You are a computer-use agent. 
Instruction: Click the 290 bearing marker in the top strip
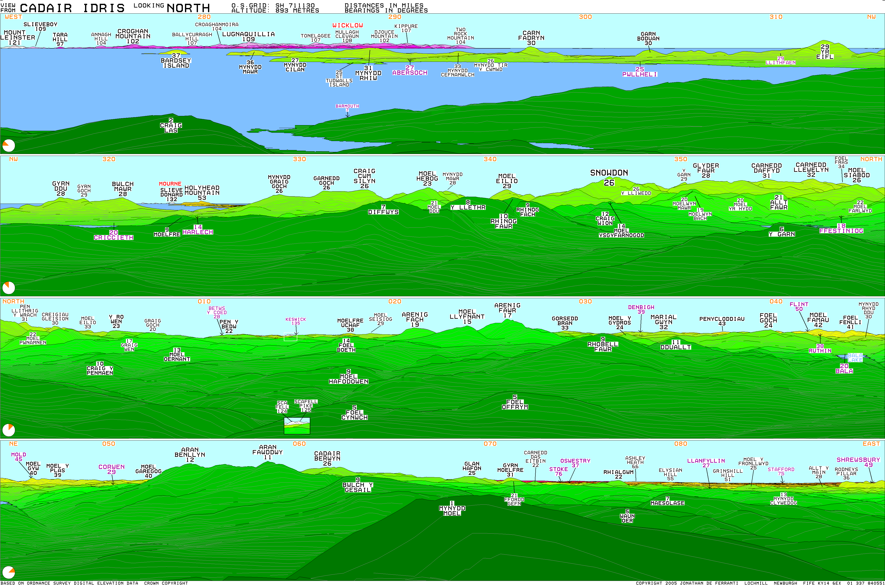[x=394, y=17]
